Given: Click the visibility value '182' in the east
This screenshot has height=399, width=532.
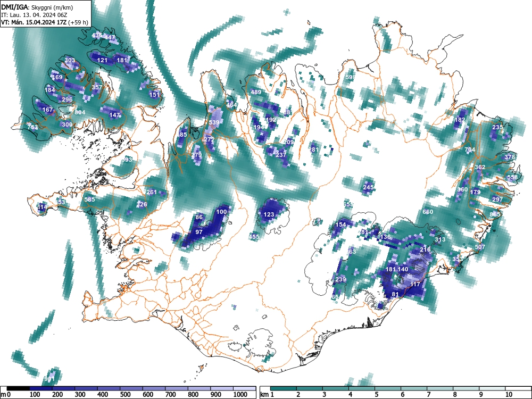Looking at the screenshot, I should pyautogui.click(x=460, y=120).
